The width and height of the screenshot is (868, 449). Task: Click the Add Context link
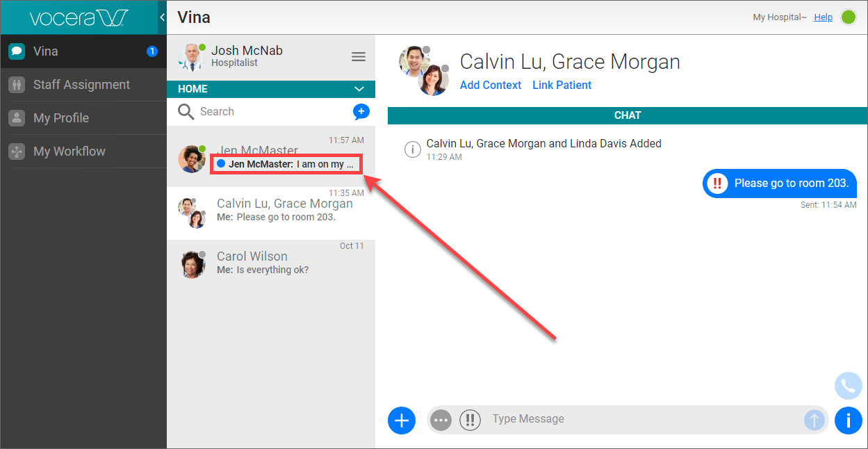[x=490, y=85]
